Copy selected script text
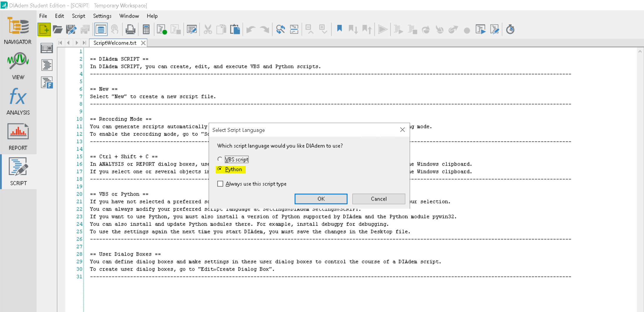Screen dimensions: 644x312 tap(221, 29)
